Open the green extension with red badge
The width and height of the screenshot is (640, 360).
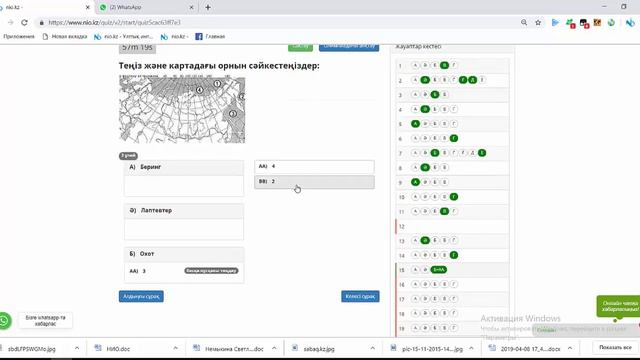click(570, 23)
